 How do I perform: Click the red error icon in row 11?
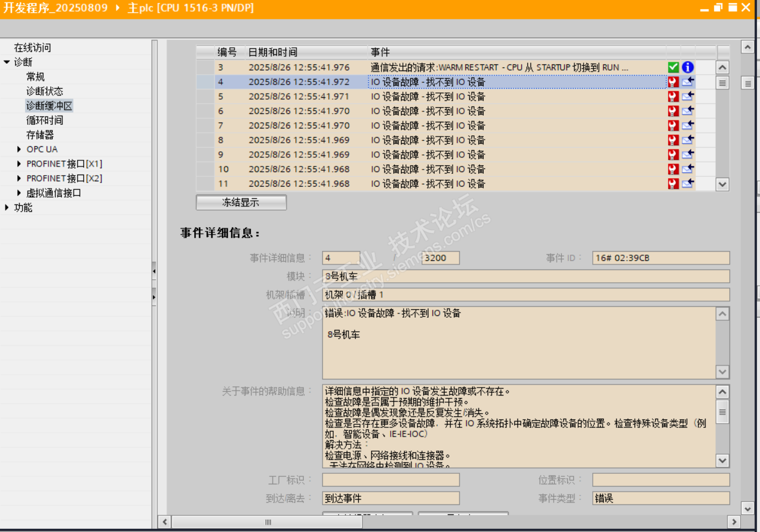[673, 184]
